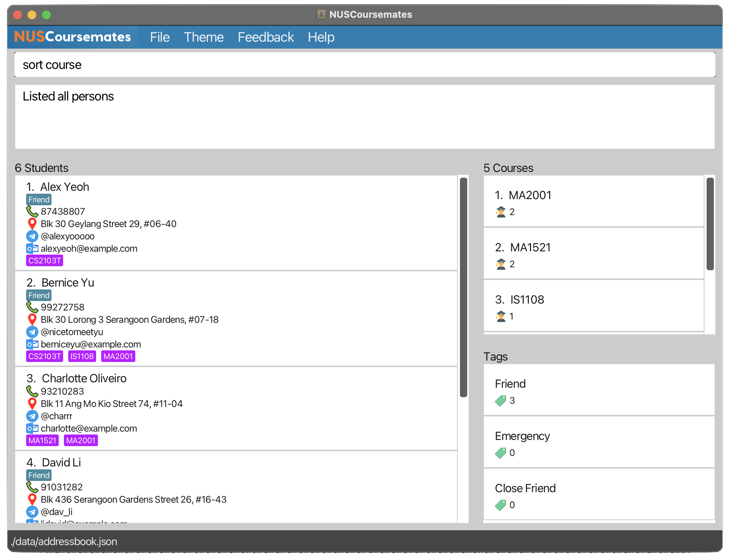Click the sort course input field

pos(365,65)
